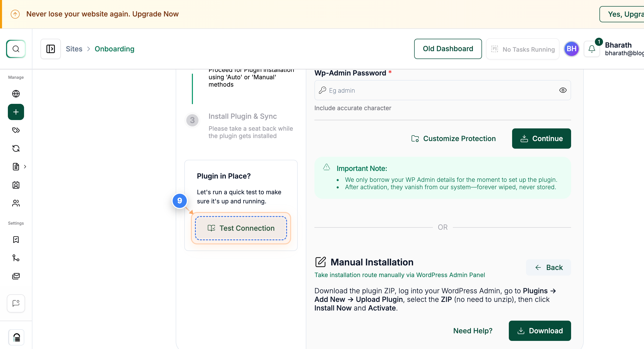
Task: Open the sync refresh icon in sidebar
Action: [x=16, y=148]
